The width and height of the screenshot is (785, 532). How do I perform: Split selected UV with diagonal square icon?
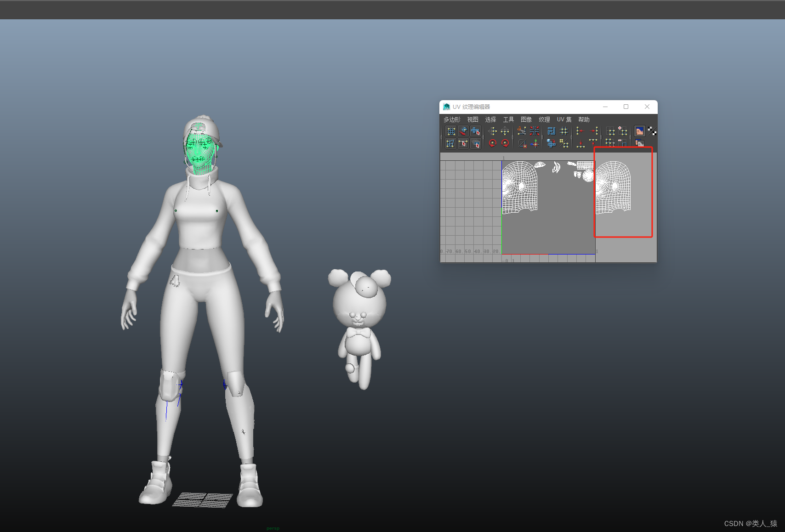tap(522, 144)
